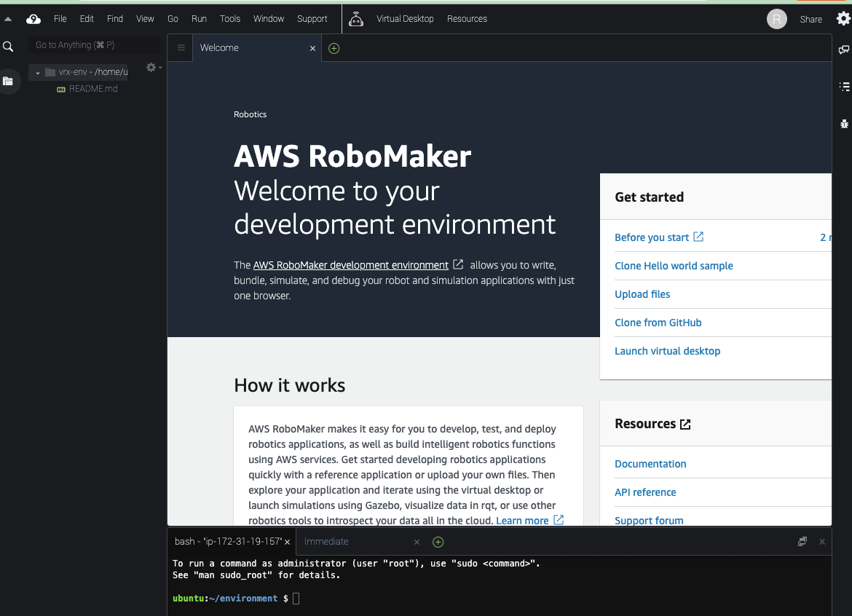The image size is (852, 616).
Task: Close the Immediate tab
Action: (x=417, y=542)
